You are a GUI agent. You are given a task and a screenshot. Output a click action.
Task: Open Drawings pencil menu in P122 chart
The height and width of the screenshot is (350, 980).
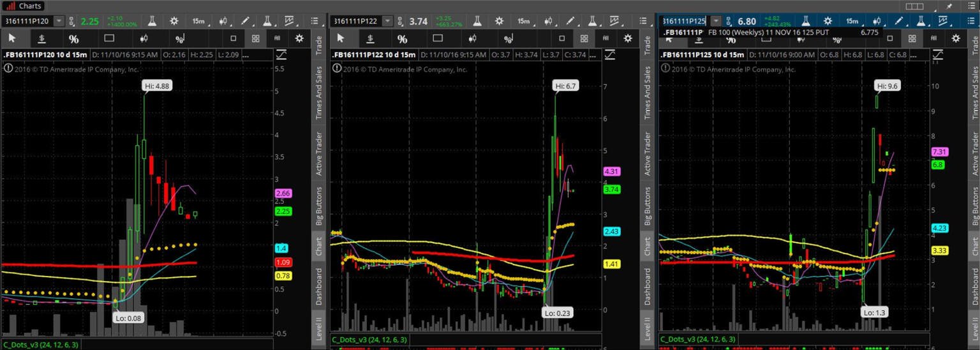click(x=571, y=21)
